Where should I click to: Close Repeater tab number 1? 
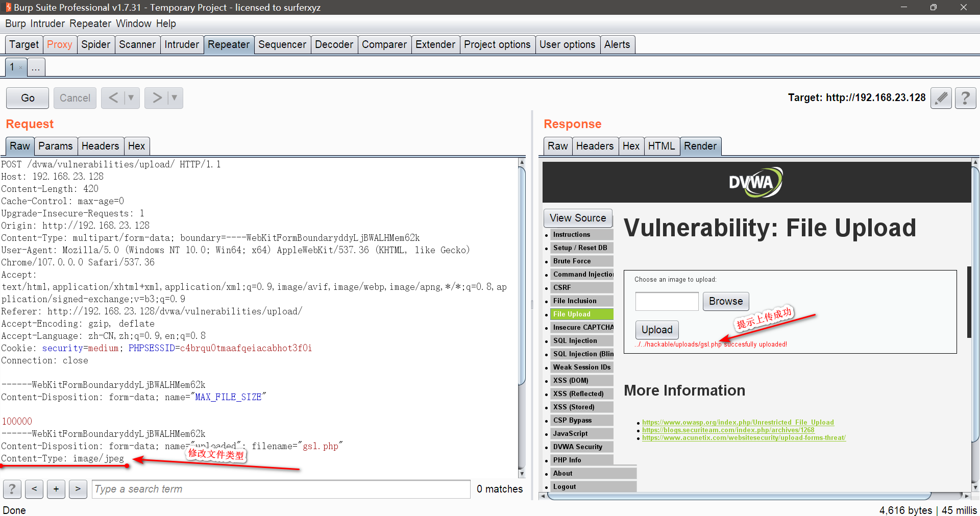tap(20, 67)
